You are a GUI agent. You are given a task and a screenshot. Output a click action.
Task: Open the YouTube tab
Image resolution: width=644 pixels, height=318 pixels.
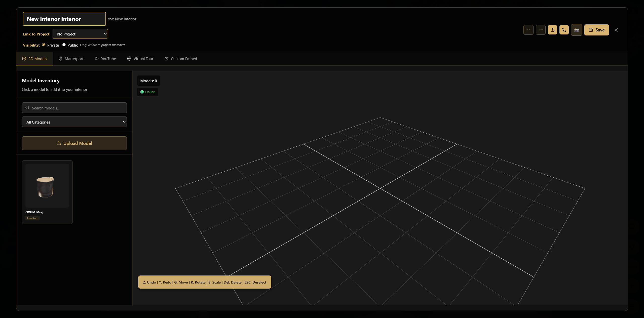point(105,59)
